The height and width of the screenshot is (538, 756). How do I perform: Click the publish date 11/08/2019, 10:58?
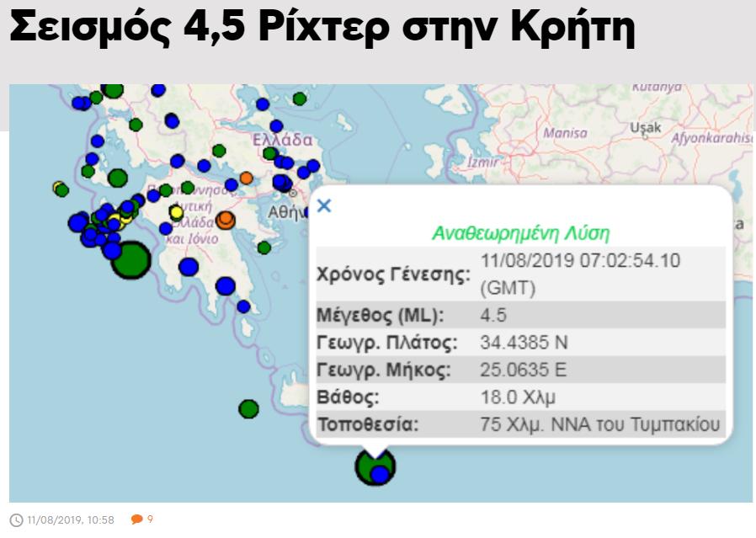pos(71,520)
